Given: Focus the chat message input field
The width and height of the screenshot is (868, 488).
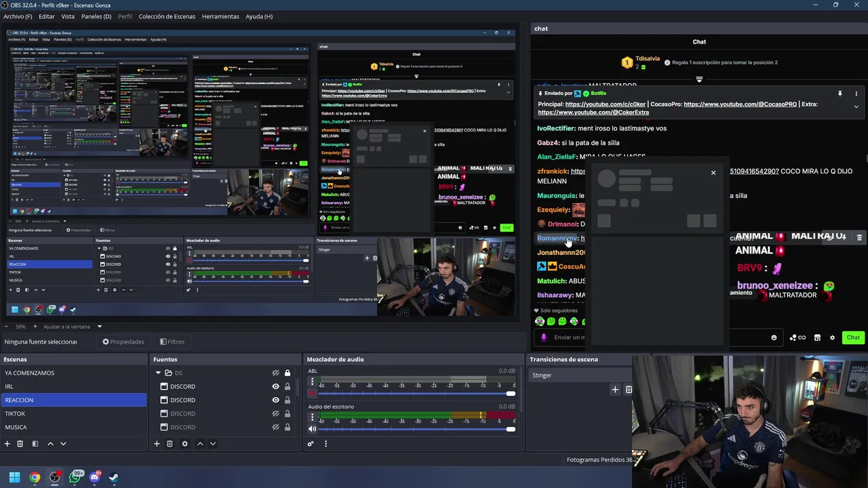Looking at the screenshot, I should [658, 338].
